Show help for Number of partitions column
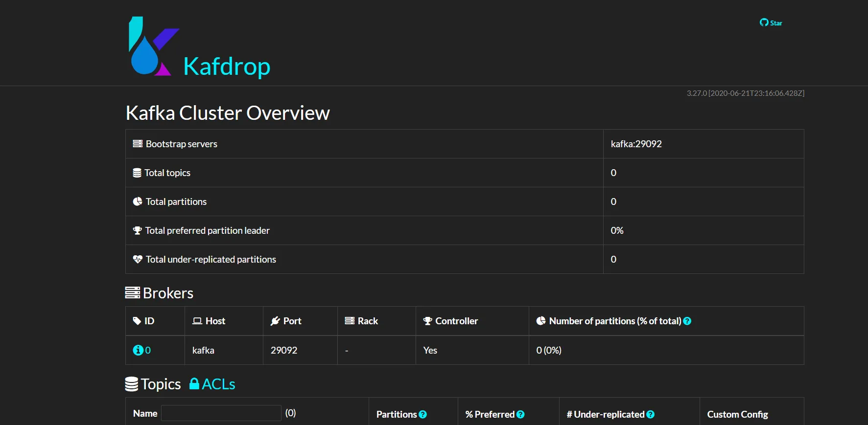 687,321
